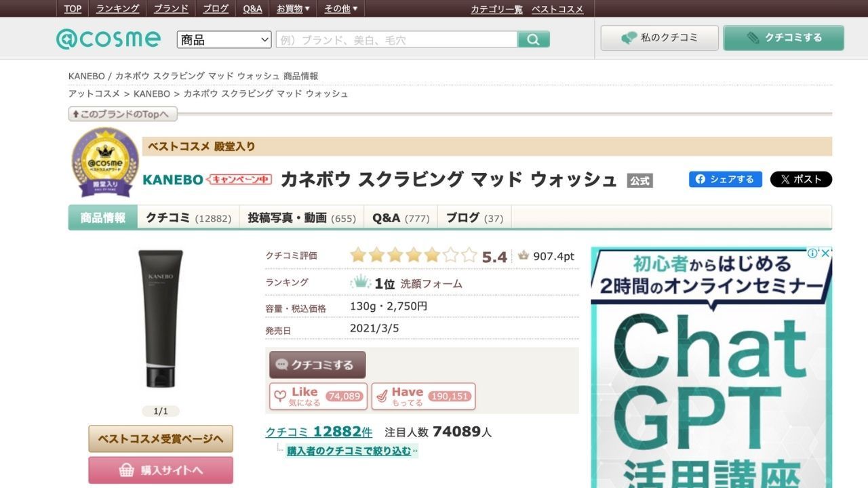The width and height of the screenshot is (868, 488).
Task: Open the 商品 search category dropdown
Action: (x=224, y=39)
